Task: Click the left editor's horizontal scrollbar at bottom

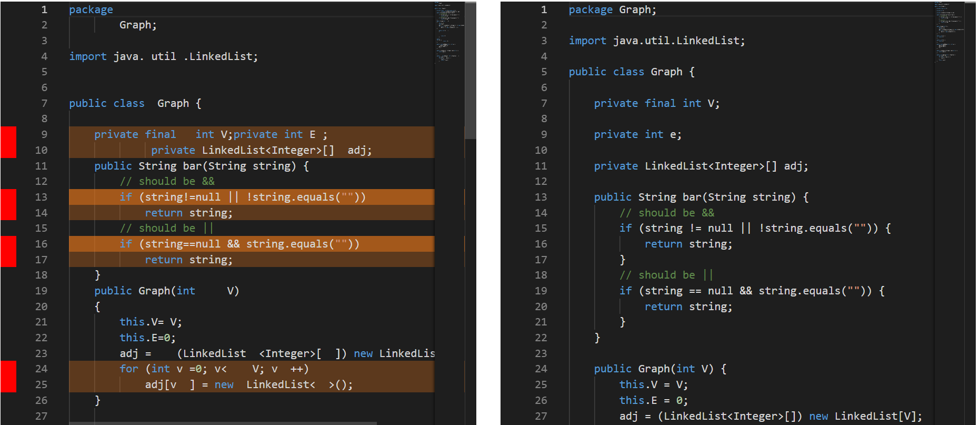Action: pyautogui.click(x=223, y=423)
